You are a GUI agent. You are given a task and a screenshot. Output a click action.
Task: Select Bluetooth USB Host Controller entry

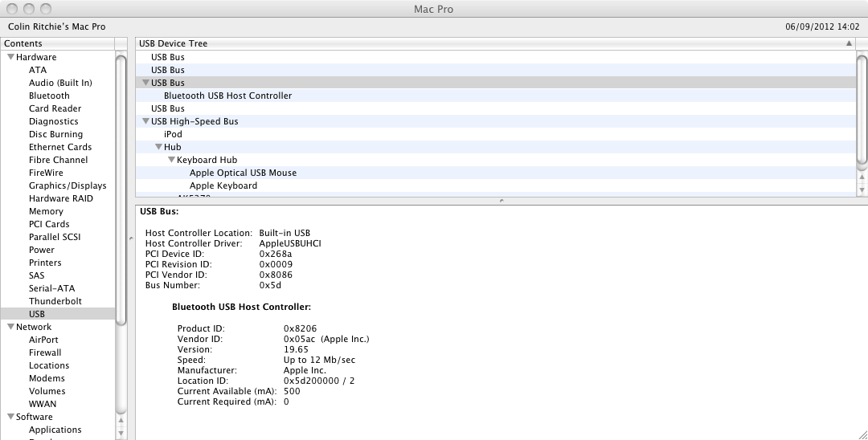tap(227, 96)
